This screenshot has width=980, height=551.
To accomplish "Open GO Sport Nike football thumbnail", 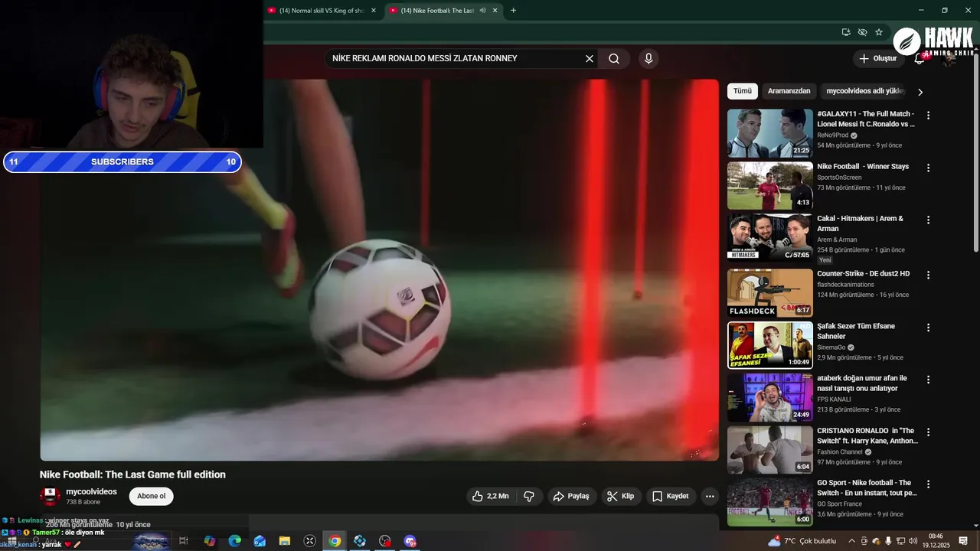I will [x=770, y=502].
